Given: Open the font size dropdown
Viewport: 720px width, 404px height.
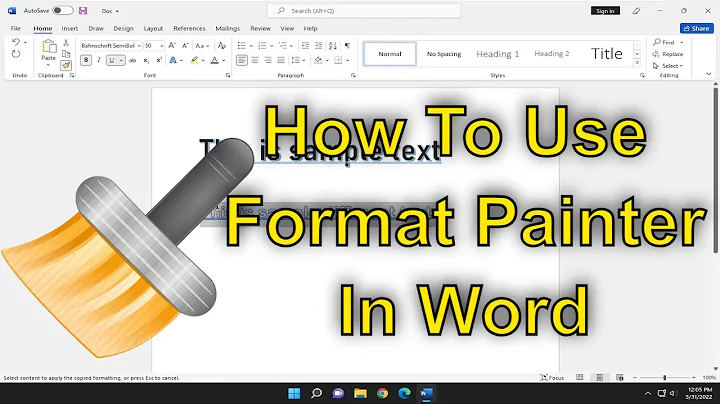Looking at the screenshot, I should click(161, 46).
